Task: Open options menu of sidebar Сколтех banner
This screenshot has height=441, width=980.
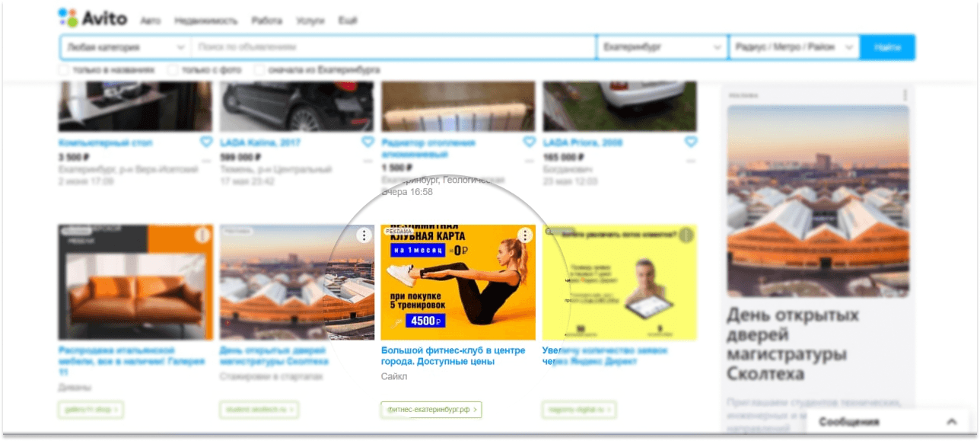Action: click(905, 95)
